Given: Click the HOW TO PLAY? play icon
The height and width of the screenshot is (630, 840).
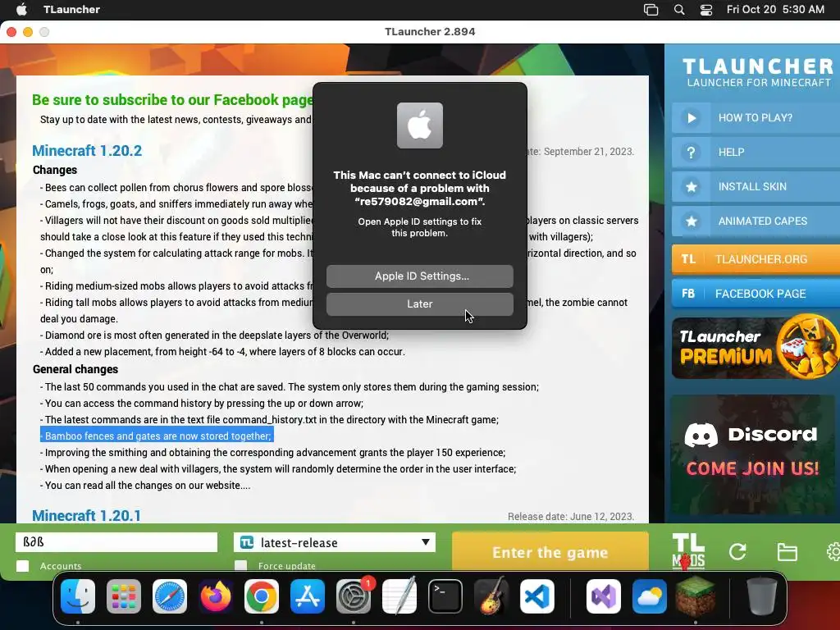Looking at the screenshot, I should pyautogui.click(x=691, y=118).
